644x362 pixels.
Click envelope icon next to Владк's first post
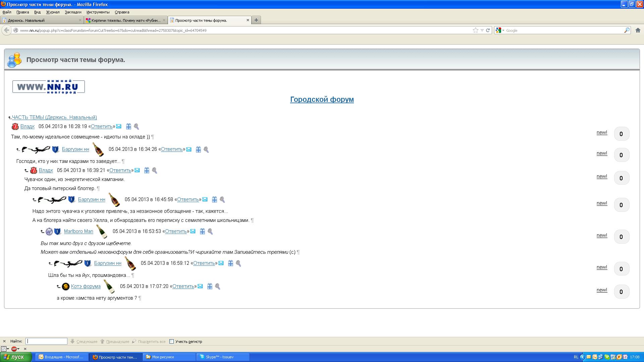point(119,126)
